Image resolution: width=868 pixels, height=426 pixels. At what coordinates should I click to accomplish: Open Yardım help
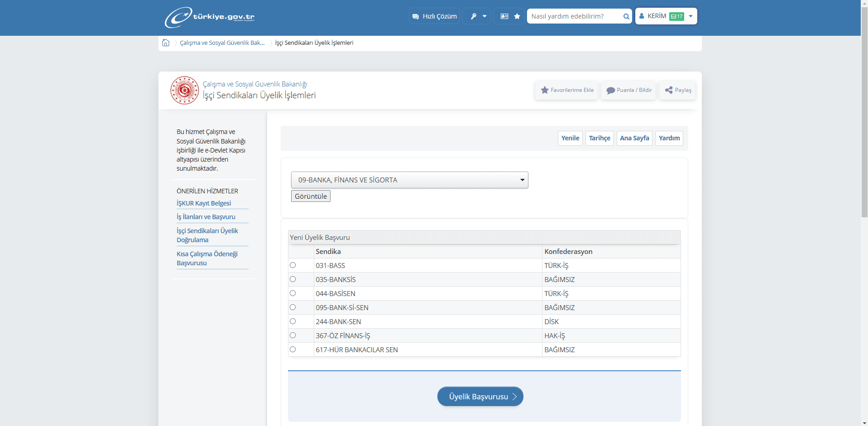[669, 138]
